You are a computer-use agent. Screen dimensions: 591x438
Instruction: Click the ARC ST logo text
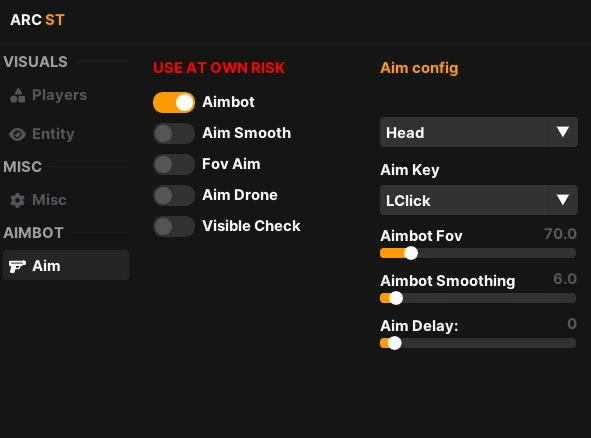point(37,20)
